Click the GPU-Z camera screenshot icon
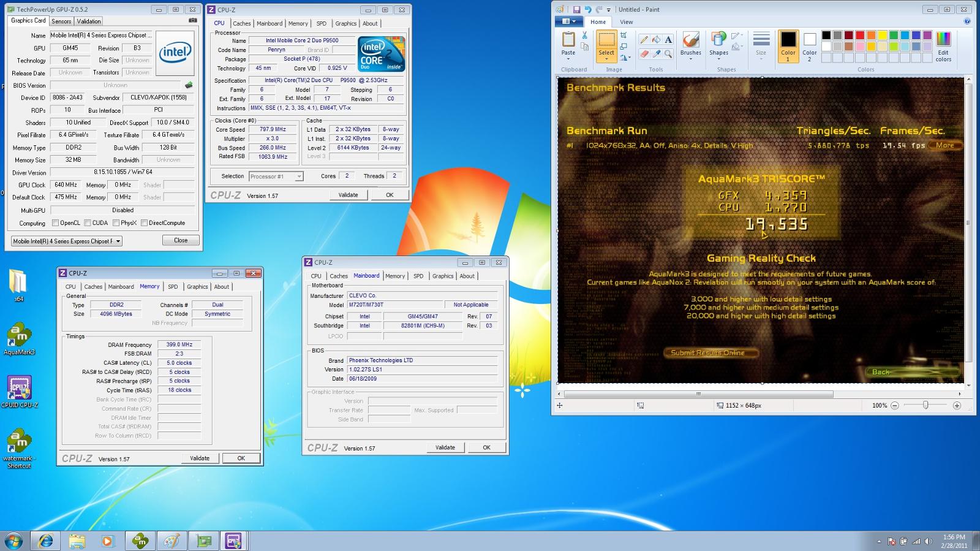Viewport: 980px width, 551px height. tap(193, 20)
